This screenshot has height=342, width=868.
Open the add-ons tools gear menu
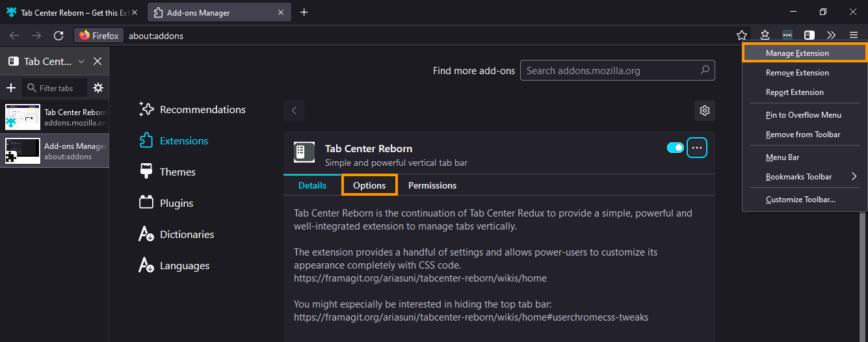click(x=705, y=111)
